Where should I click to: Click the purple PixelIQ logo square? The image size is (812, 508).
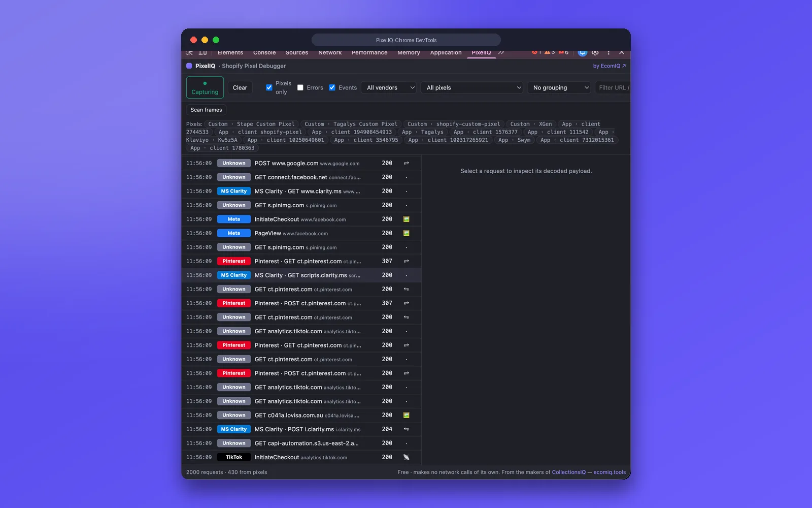(189, 66)
